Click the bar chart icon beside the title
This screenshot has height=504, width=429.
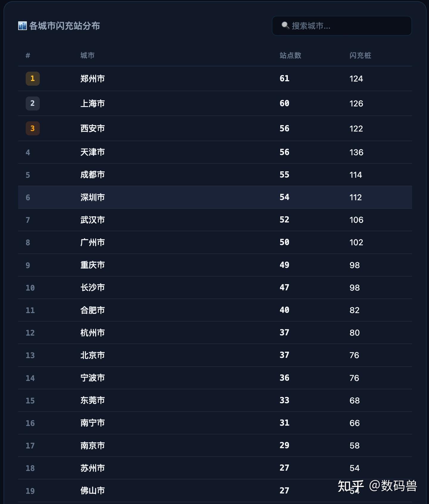coord(22,26)
